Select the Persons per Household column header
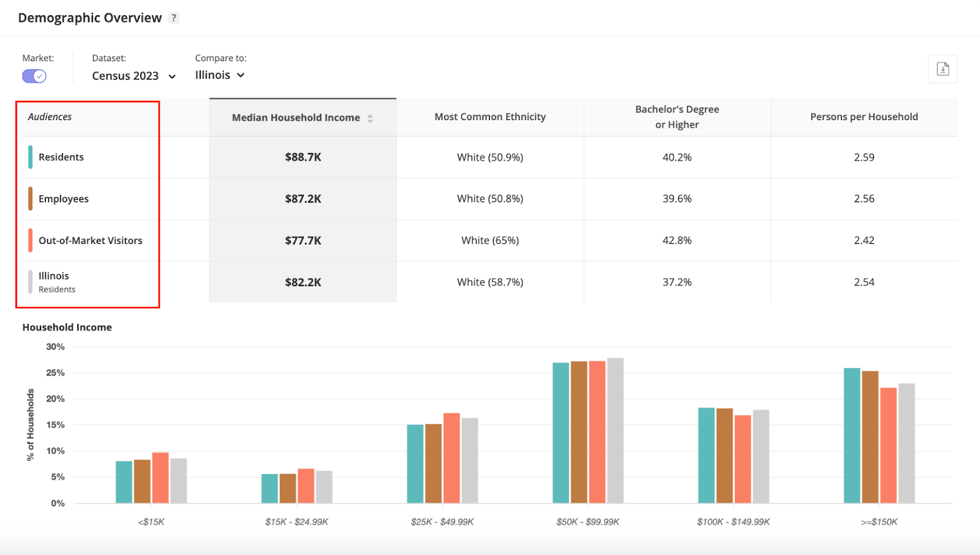Screen dimensions: 980x555 coord(864,117)
